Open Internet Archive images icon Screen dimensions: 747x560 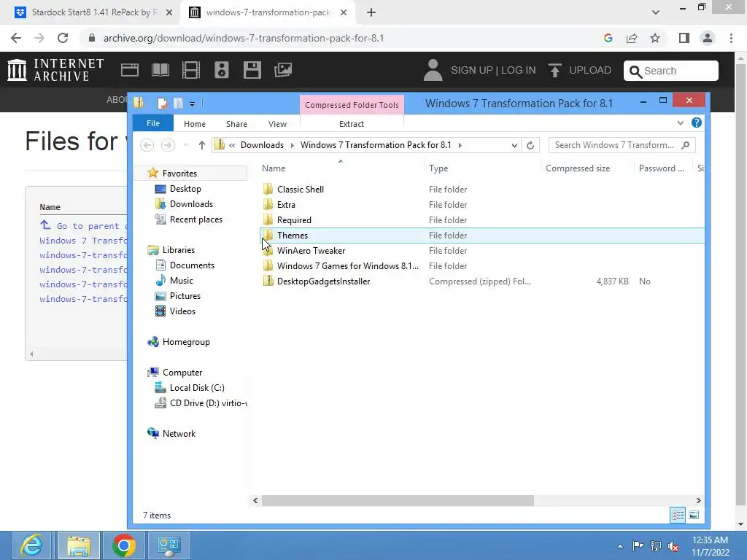point(283,70)
